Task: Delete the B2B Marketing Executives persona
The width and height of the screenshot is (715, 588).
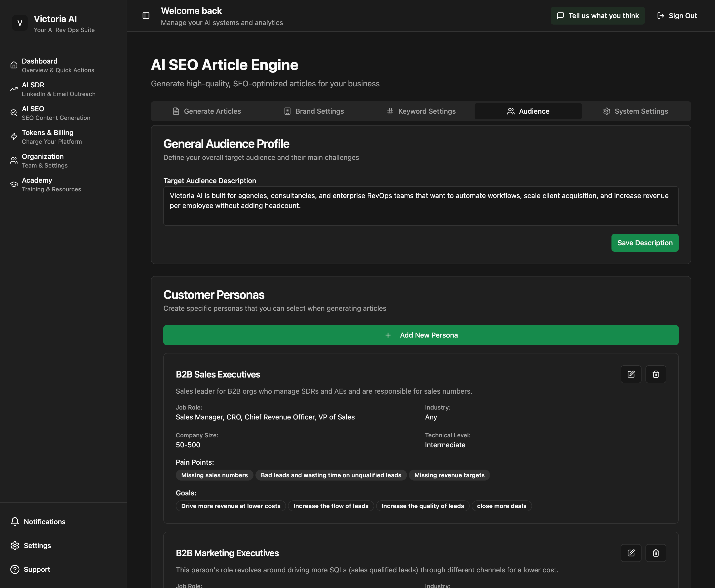Action: click(x=655, y=553)
